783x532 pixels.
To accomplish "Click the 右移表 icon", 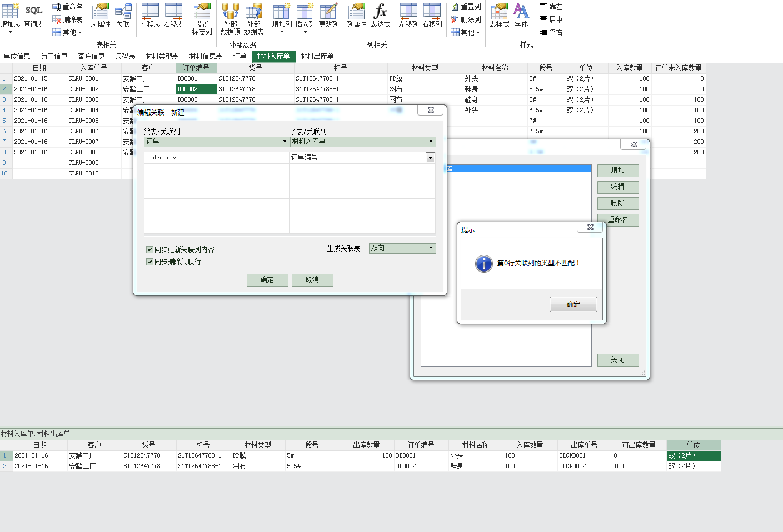I will (173, 16).
